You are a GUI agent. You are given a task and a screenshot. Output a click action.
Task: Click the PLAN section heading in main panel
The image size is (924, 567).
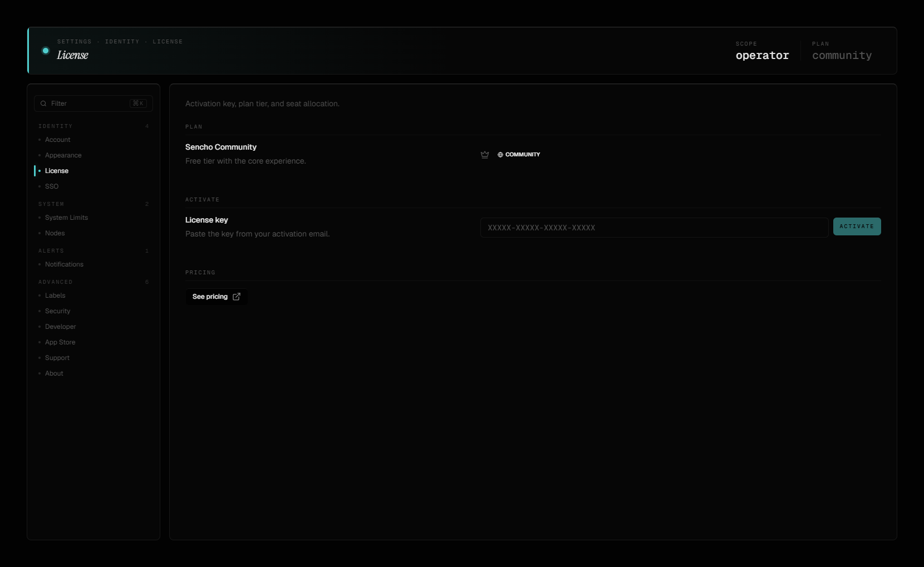[x=194, y=127]
